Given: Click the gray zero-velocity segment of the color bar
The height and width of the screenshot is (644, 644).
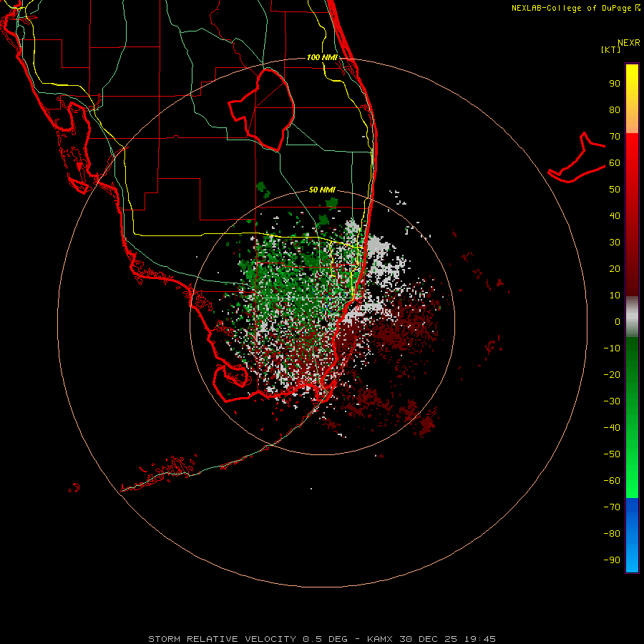Looking at the screenshot, I should [x=632, y=317].
